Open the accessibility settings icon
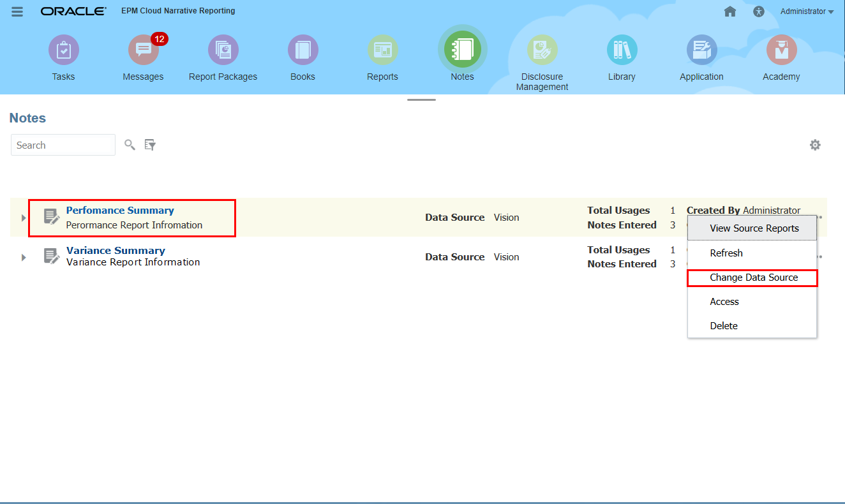The height and width of the screenshot is (504, 845). point(758,11)
